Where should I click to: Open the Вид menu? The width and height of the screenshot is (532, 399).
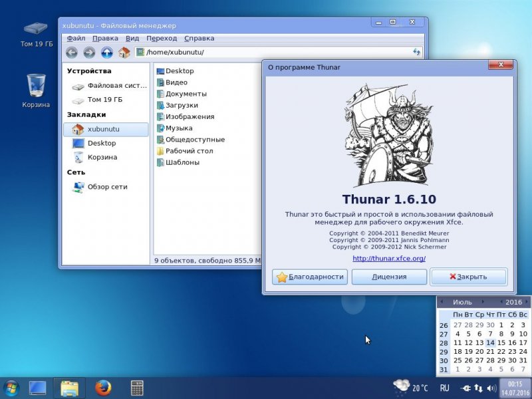coord(132,39)
